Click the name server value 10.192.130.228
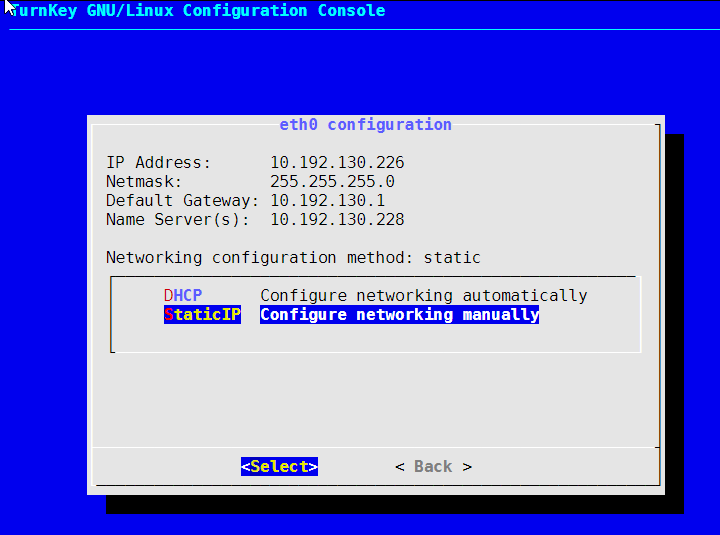The image size is (720, 535). click(x=337, y=220)
